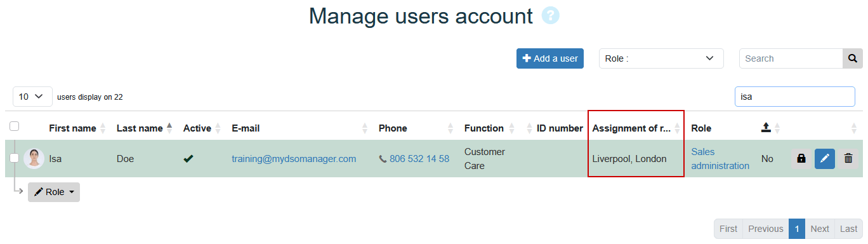
Task: Click the 'Liverpool, London' cell
Action: (x=629, y=159)
